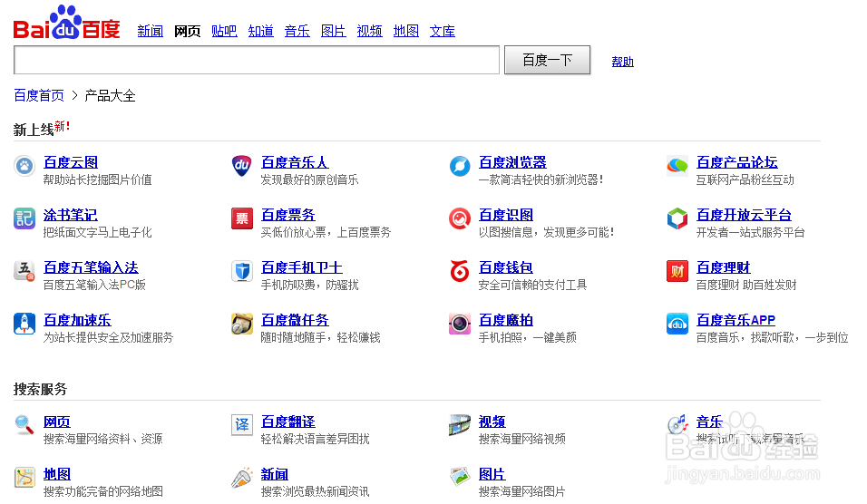Open the 视频 link under 搜索服务
867x504 pixels.
pos(492,422)
